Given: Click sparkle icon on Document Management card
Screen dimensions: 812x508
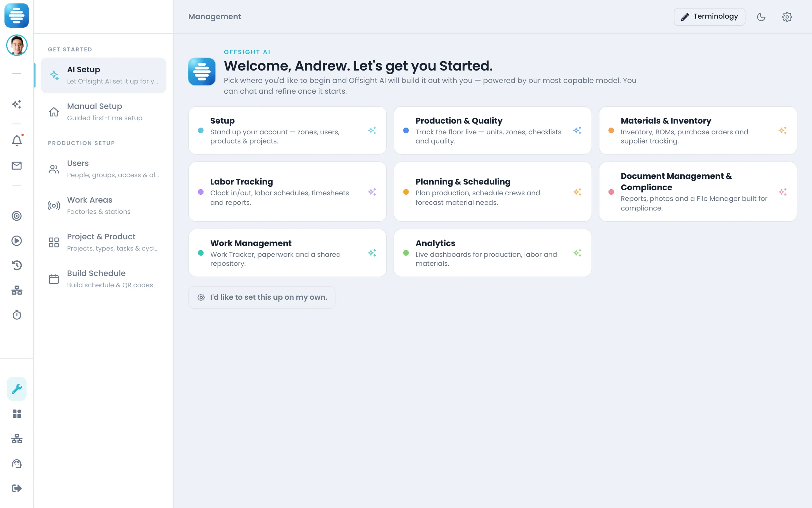Looking at the screenshot, I should click(783, 192).
